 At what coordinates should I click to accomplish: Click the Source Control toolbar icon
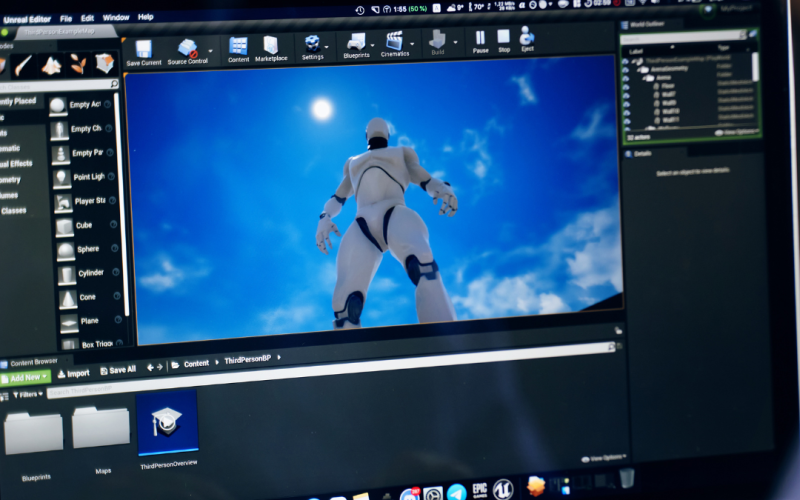tap(187, 48)
